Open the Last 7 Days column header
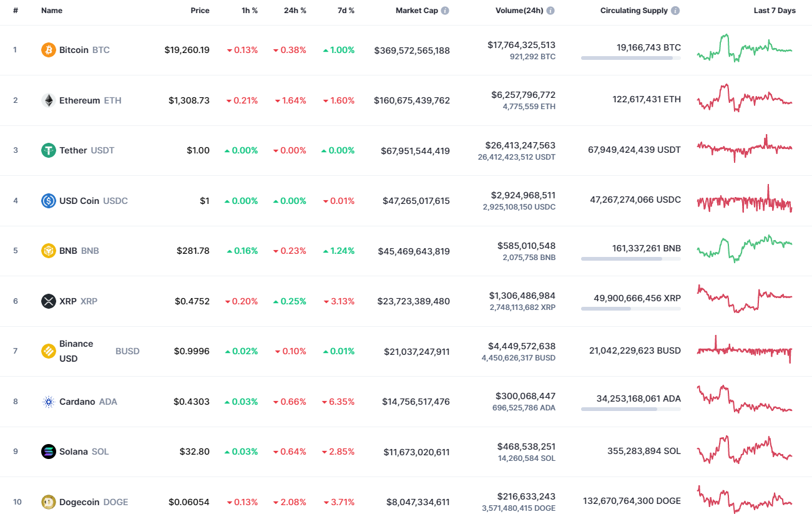812x522 pixels. pos(774,10)
